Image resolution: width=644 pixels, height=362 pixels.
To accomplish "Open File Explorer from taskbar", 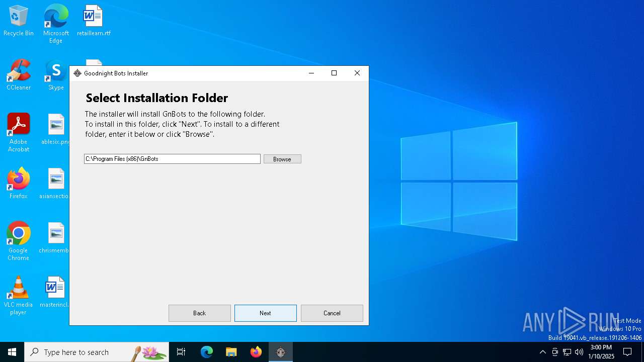I will click(231, 352).
